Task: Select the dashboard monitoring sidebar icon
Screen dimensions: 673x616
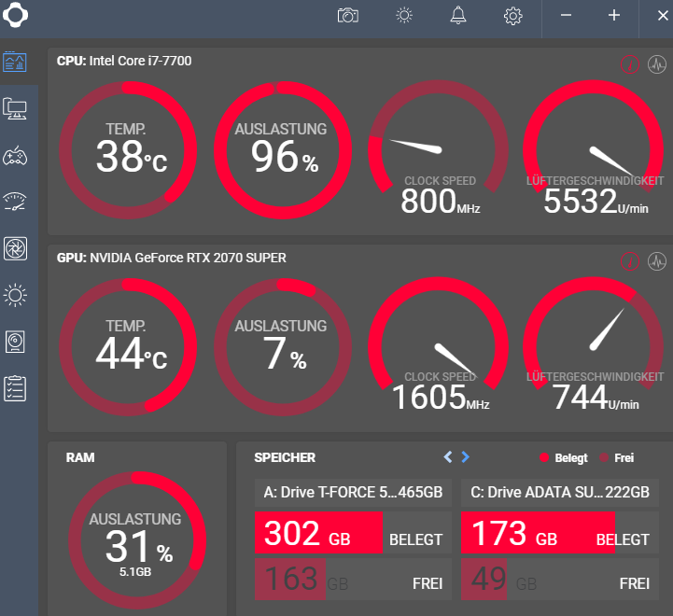Action: tap(15, 62)
